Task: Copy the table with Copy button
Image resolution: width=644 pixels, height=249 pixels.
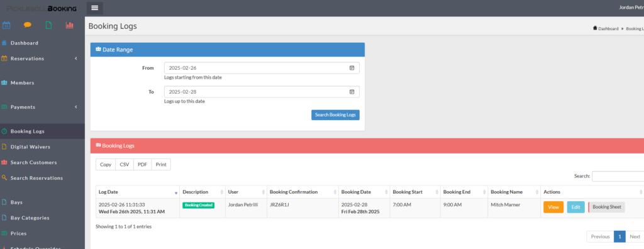Action: tap(106, 164)
